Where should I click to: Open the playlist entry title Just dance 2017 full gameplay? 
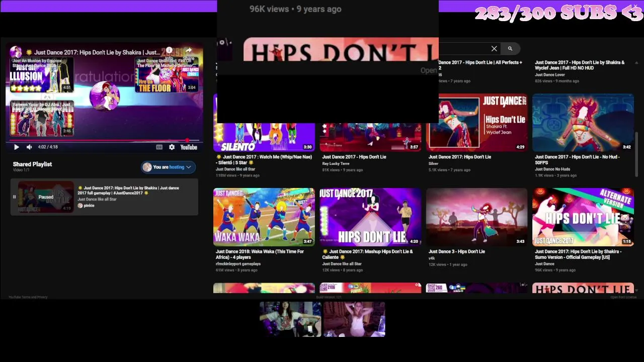click(128, 191)
